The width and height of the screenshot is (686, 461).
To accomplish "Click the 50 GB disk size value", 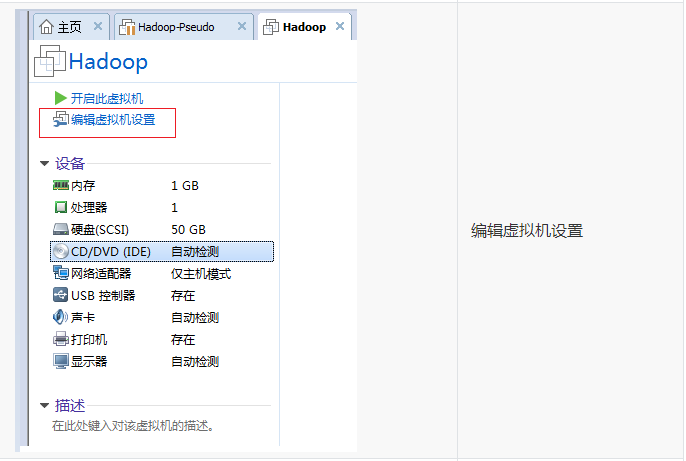I will [188, 230].
